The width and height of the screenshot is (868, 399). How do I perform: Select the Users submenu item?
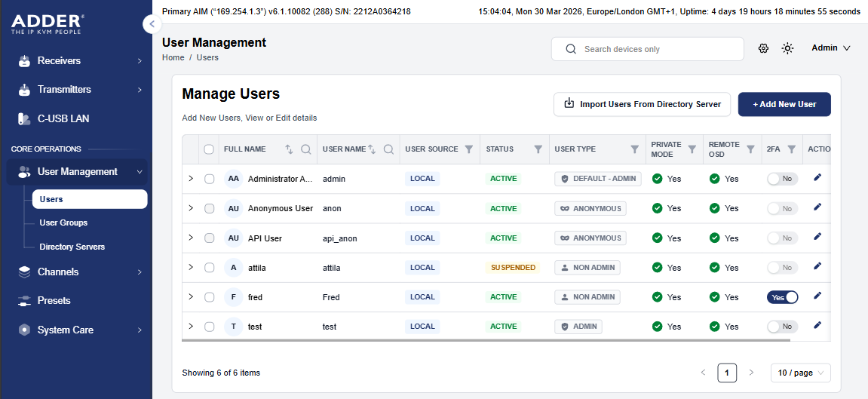(x=90, y=199)
